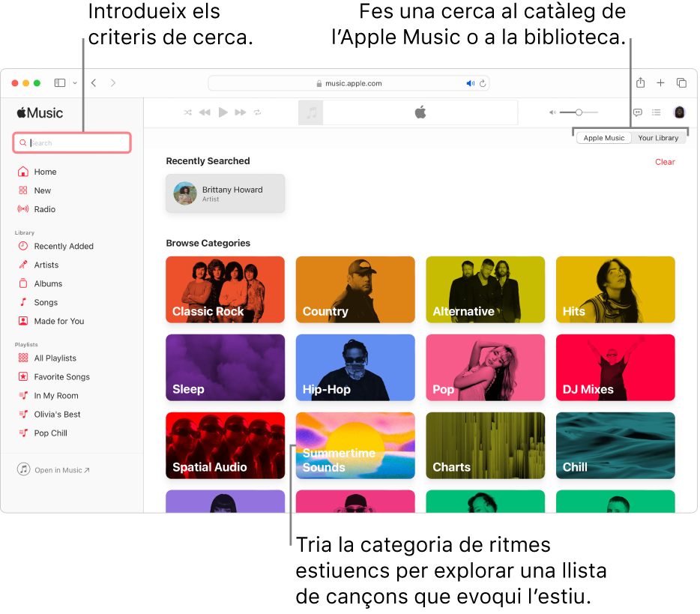Clear the recently searched list

(665, 162)
